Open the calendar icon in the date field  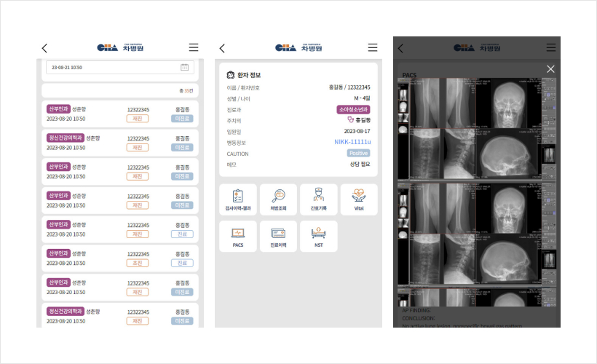click(x=184, y=68)
